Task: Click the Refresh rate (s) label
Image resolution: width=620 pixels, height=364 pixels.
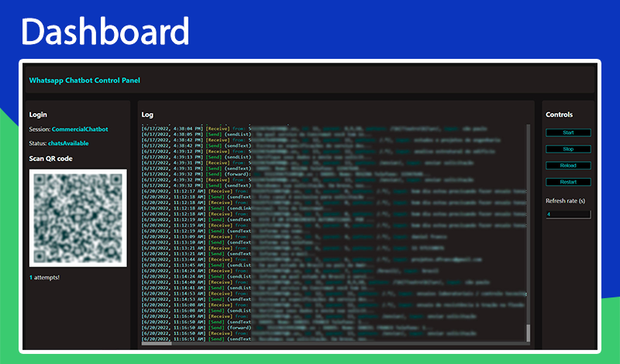Action: (566, 201)
